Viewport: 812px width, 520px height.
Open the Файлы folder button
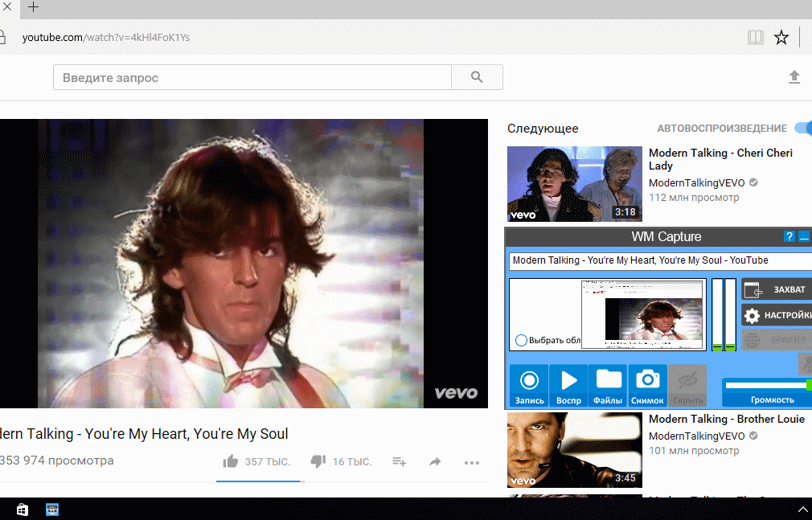[608, 386]
